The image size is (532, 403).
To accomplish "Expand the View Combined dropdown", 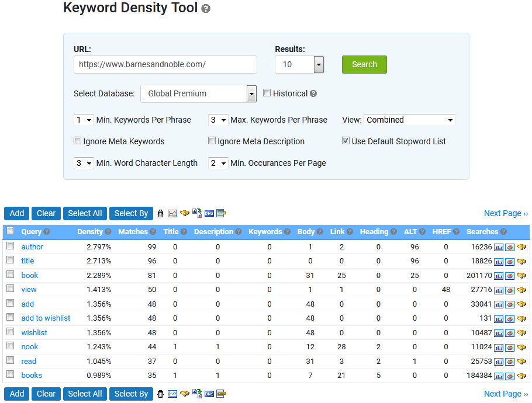I will [409, 120].
